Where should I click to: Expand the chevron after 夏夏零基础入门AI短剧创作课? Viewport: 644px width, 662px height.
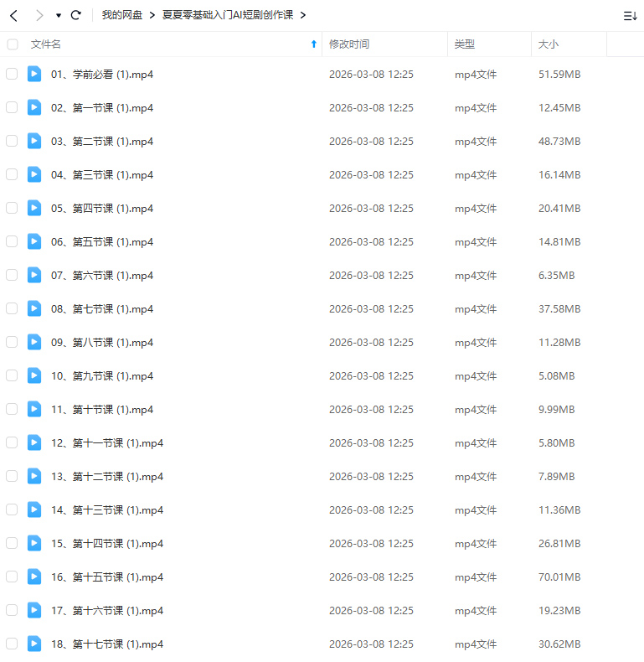tap(302, 15)
